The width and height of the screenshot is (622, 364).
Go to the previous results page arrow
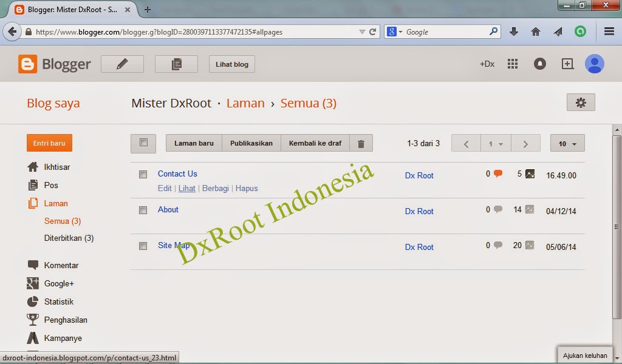click(466, 143)
